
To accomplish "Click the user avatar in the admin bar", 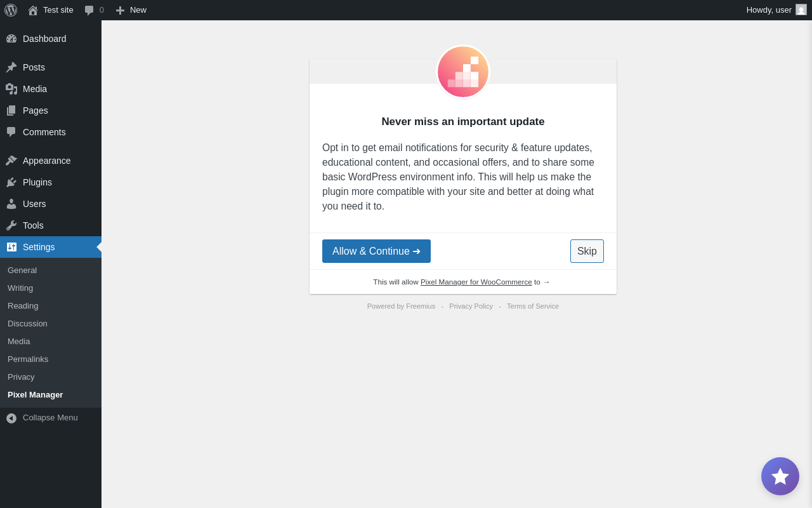I will (x=801, y=10).
